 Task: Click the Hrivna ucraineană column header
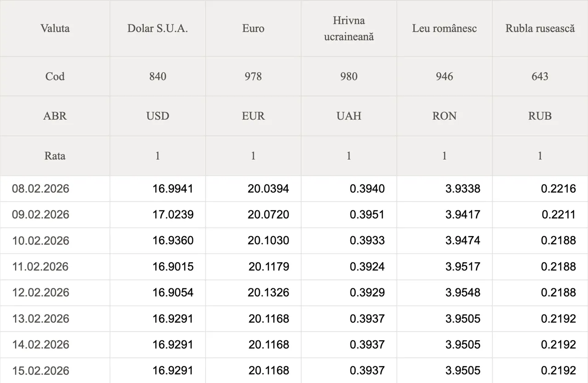[x=349, y=28]
